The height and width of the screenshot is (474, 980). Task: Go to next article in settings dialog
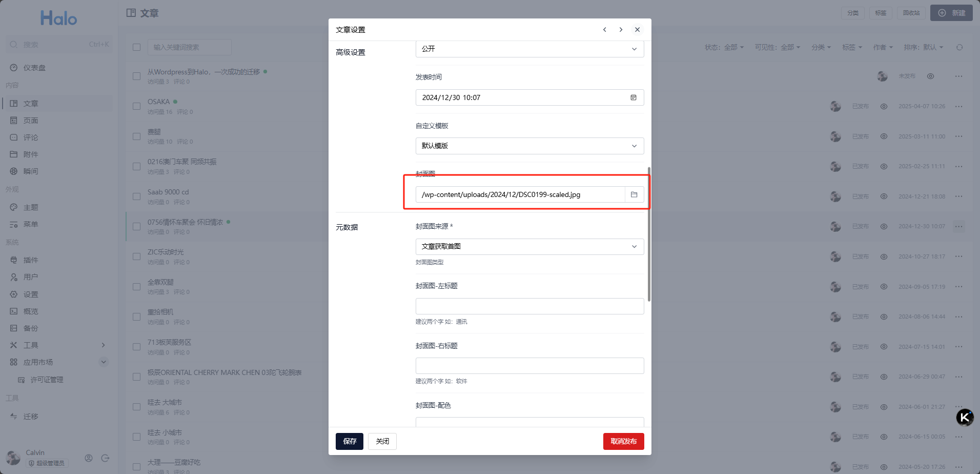coord(621,30)
